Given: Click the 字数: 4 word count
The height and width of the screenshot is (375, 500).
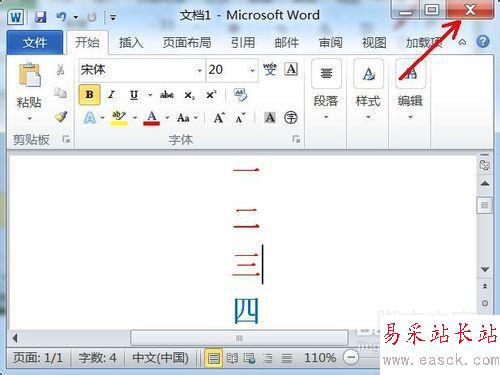Looking at the screenshot, I should pos(98,358).
